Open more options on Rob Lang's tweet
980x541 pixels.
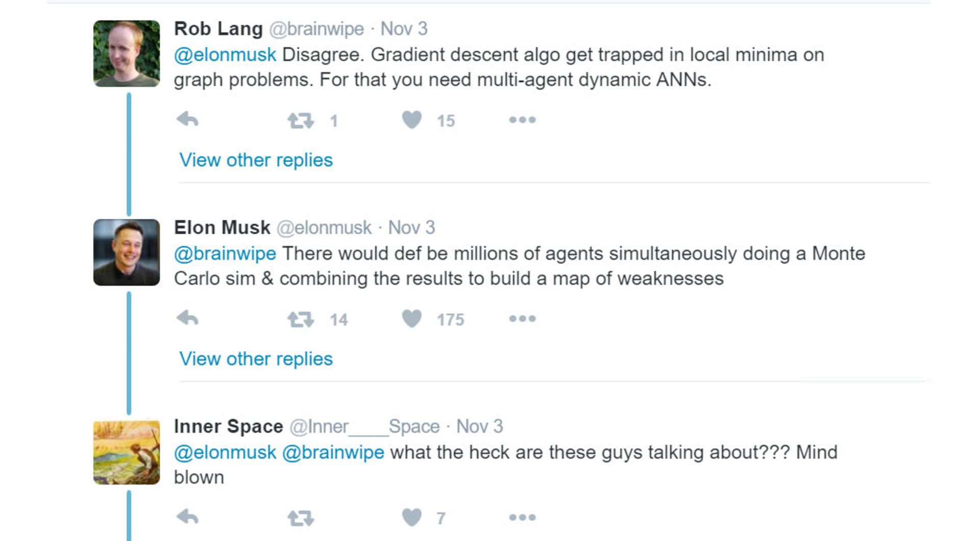pyautogui.click(x=522, y=120)
